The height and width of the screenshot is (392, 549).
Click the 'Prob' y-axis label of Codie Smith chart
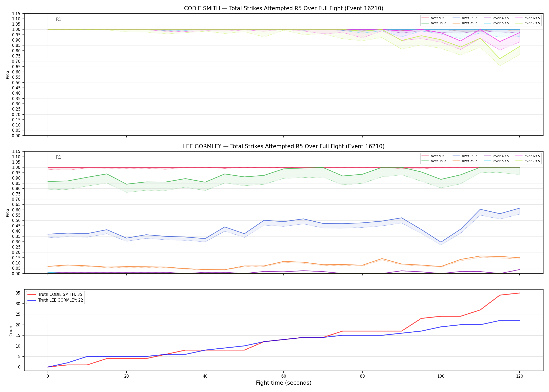tap(8, 75)
